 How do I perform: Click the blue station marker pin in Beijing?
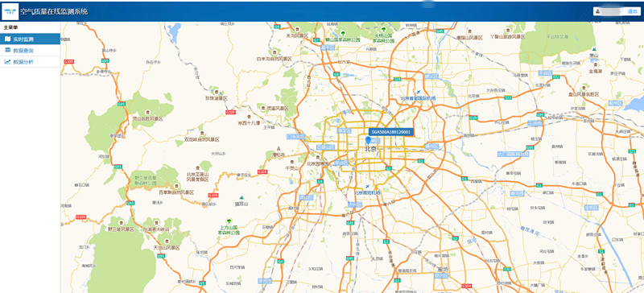(x=369, y=142)
